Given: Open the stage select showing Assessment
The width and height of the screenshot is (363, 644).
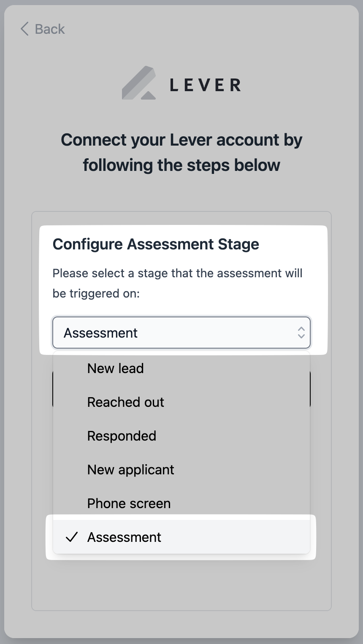Looking at the screenshot, I should tap(181, 333).
